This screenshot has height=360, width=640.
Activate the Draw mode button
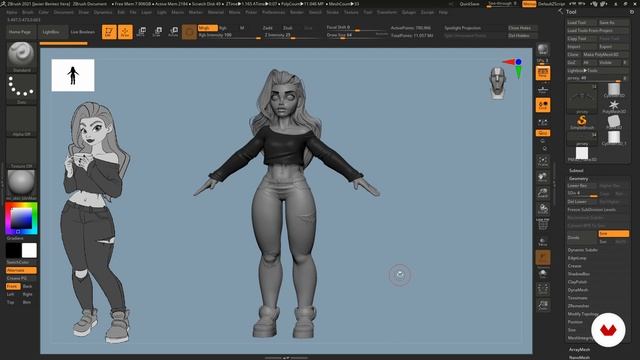125,32
